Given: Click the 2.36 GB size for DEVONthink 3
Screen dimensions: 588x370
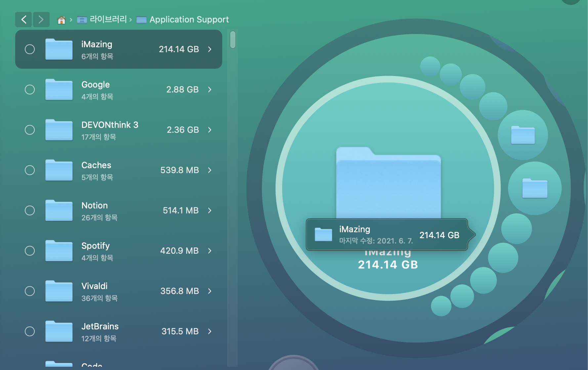Looking at the screenshot, I should (183, 130).
